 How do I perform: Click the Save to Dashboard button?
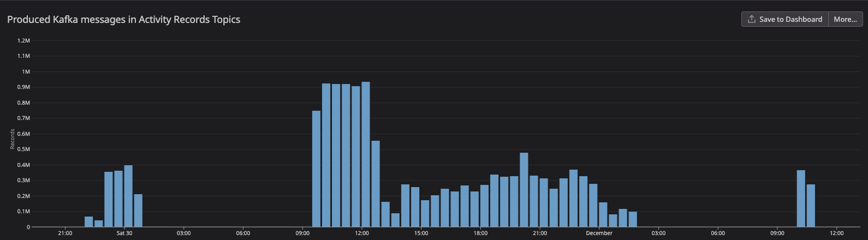pyautogui.click(x=790, y=19)
